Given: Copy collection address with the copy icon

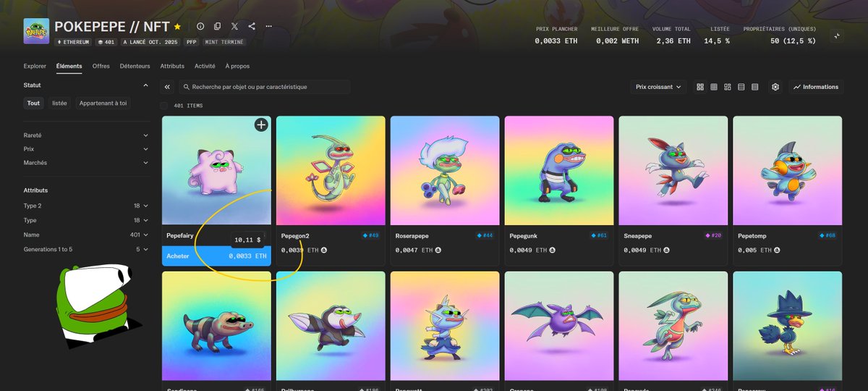Looking at the screenshot, I should (218, 26).
